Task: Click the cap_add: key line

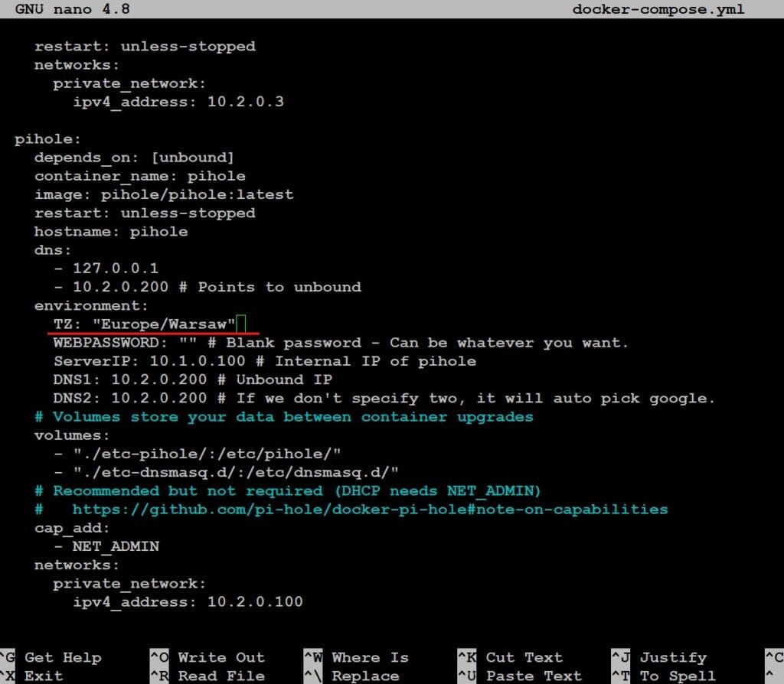Action: pyautogui.click(x=71, y=528)
